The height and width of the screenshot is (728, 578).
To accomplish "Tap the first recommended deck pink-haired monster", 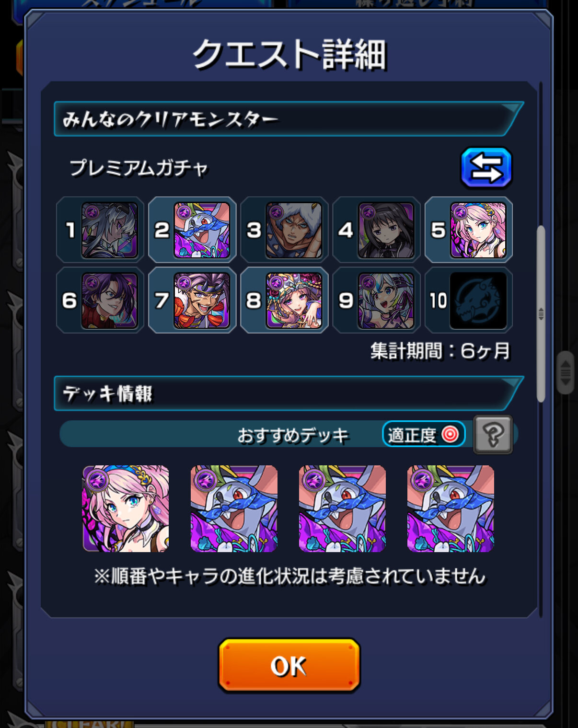I will pyautogui.click(x=126, y=508).
